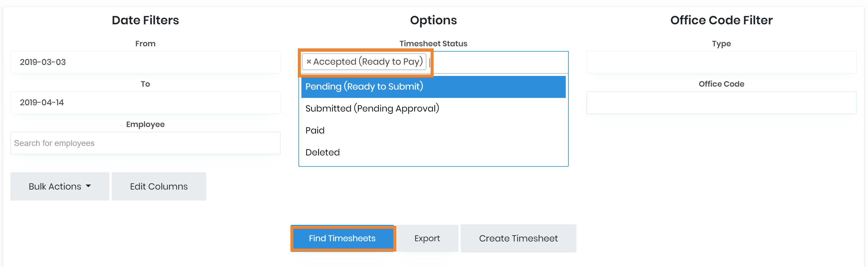The height and width of the screenshot is (267, 868).
Task: Click inside Timesheet Status input area
Action: [499, 62]
